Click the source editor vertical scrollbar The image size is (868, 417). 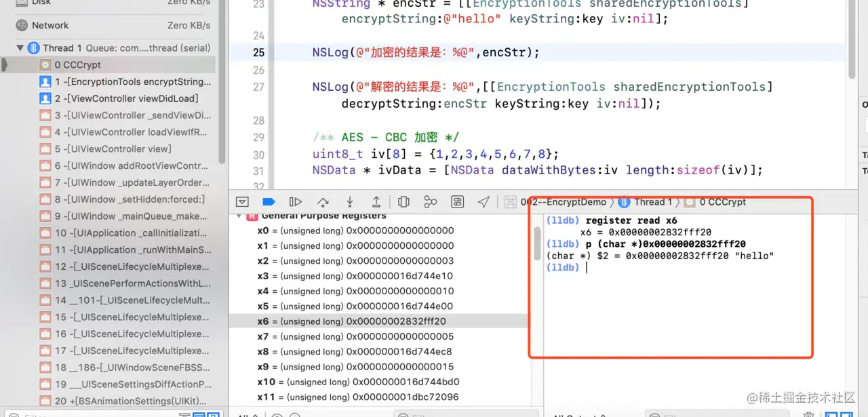851,39
